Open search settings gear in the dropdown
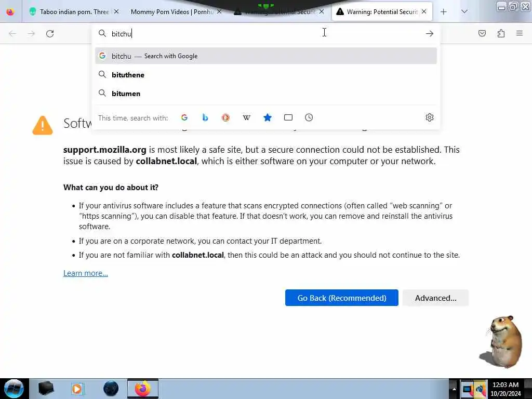Image resolution: width=532 pixels, height=399 pixels. (x=430, y=117)
